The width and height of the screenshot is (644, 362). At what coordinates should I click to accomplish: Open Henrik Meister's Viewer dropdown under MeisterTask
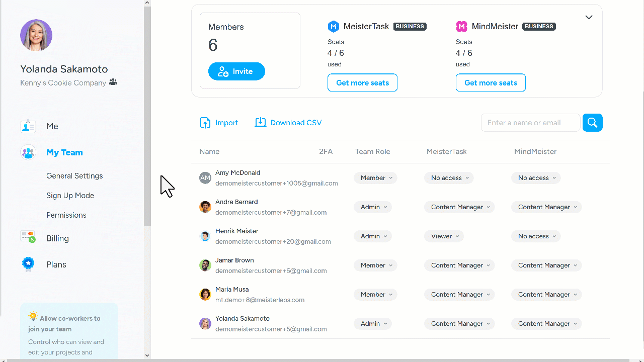coord(444,236)
